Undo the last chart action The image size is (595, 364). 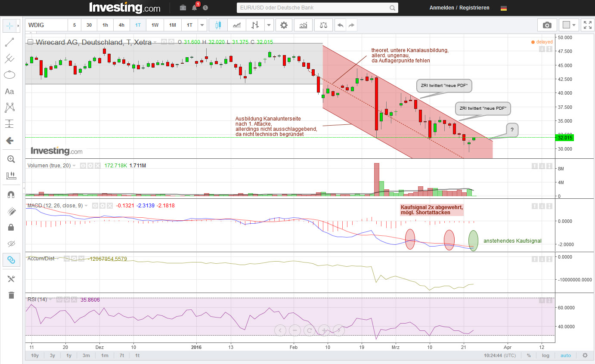coord(341,25)
